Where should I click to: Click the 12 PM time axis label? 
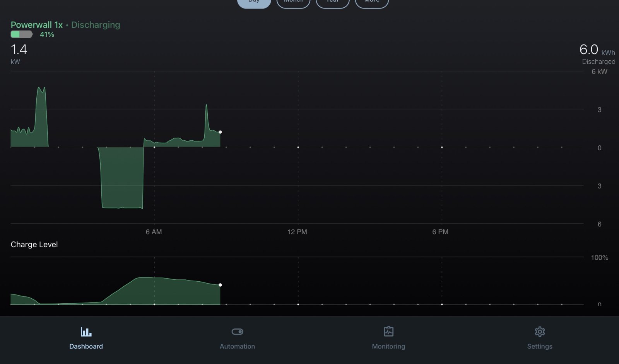click(297, 232)
